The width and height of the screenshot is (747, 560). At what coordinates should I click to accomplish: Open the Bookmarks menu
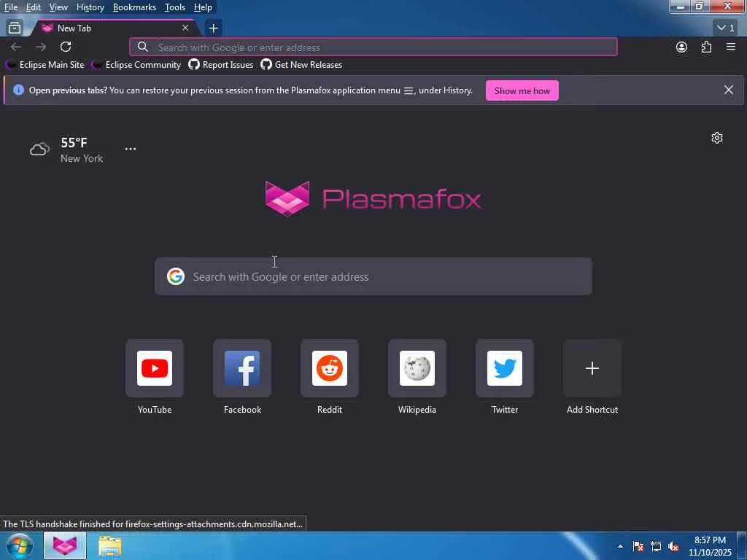[x=134, y=7]
